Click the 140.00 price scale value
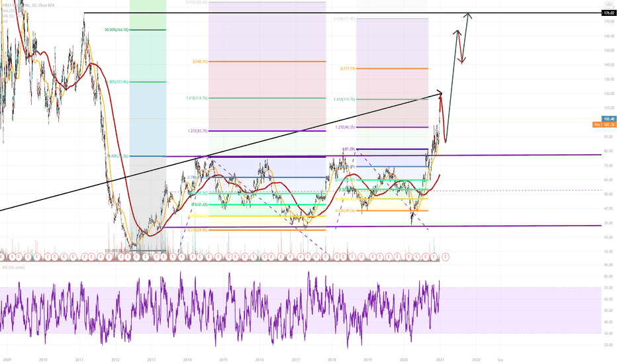Viewport: 617px width, 364px height. [609, 65]
